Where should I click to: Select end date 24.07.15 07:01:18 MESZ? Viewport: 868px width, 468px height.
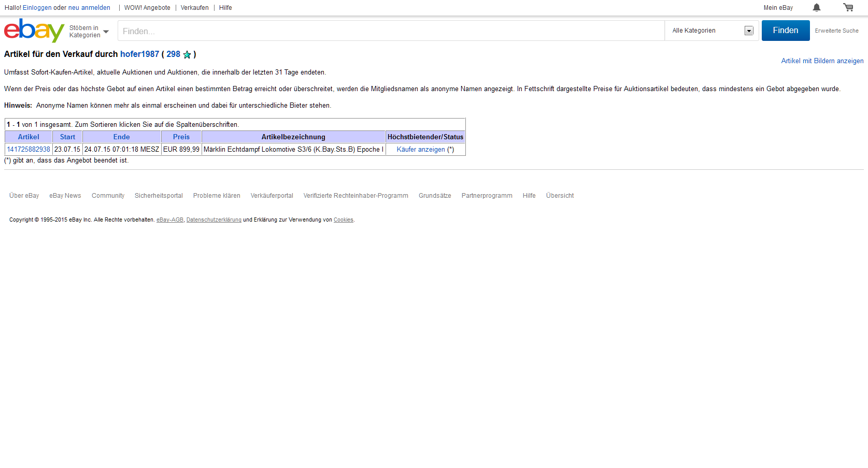click(x=122, y=149)
